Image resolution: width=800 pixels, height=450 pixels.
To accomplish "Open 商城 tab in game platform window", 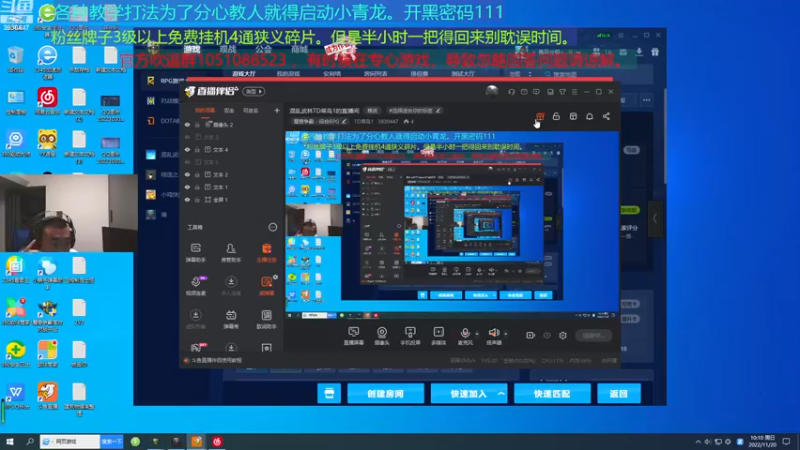I will tap(299, 49).
